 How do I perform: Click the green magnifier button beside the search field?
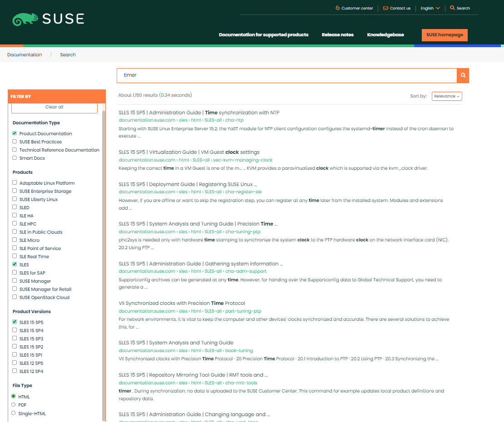(x=463, y=75)
